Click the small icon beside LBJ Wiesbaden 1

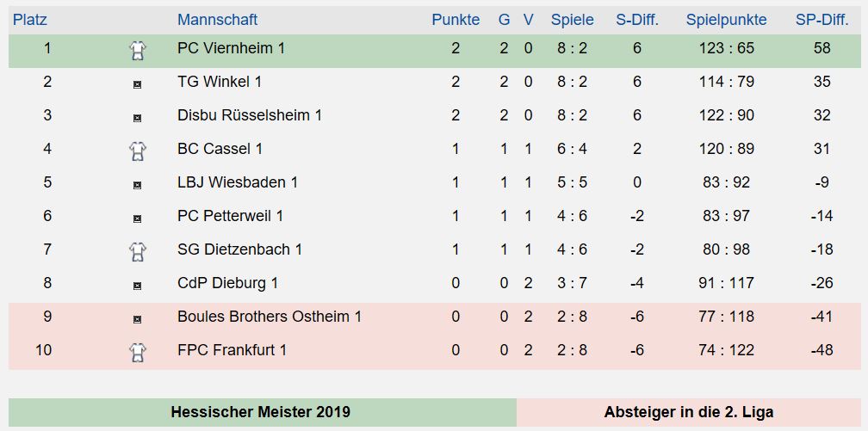[x=137, y=185]
